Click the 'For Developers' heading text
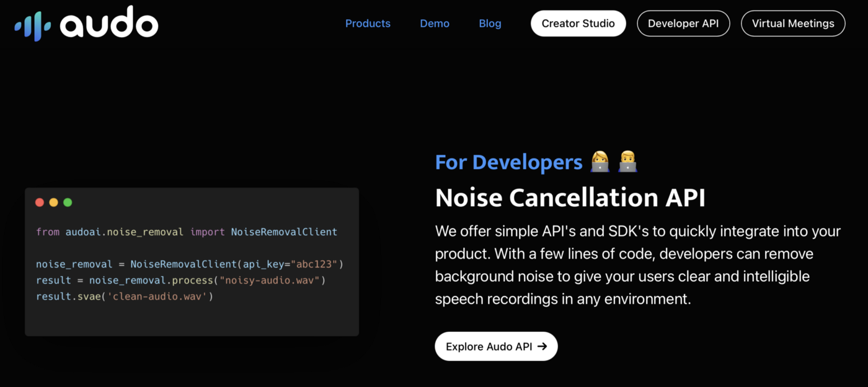This screenshot has width=868, height=387. pos(508,162)
